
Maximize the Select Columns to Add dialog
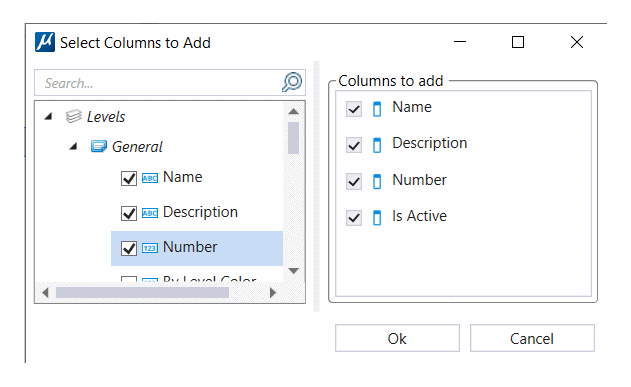click(x=518, y=42)
